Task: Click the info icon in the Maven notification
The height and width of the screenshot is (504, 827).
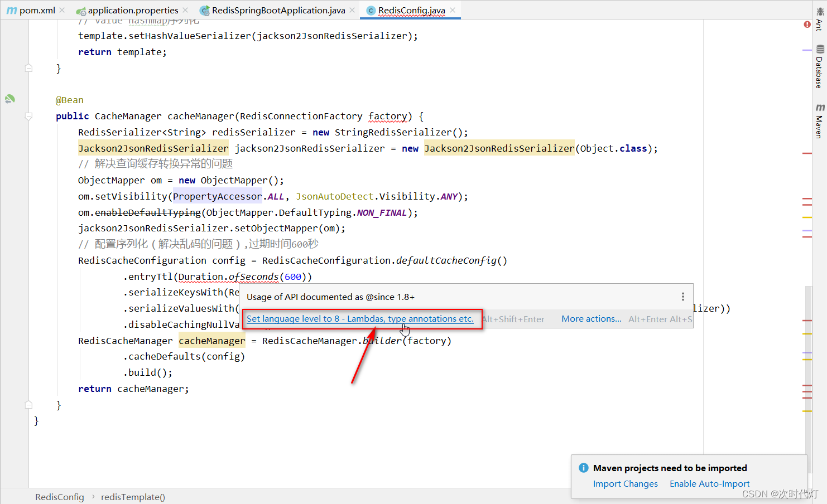Action: pos(583,468)
